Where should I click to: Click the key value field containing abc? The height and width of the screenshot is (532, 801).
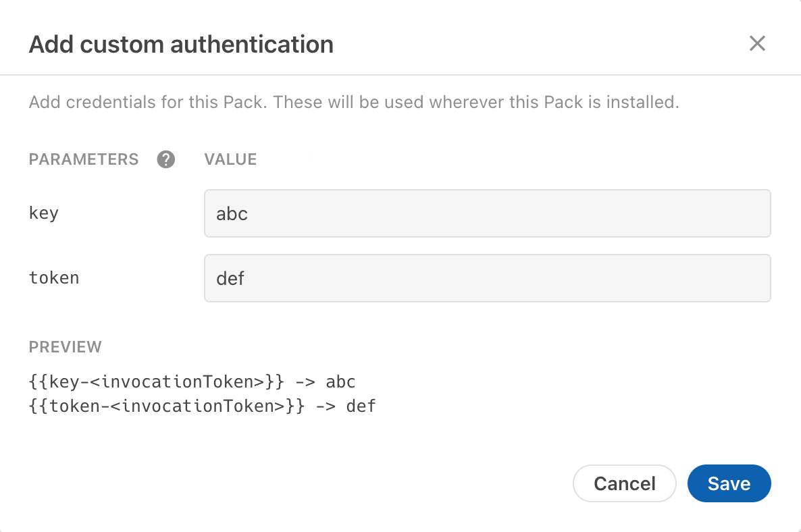[488, 213]
